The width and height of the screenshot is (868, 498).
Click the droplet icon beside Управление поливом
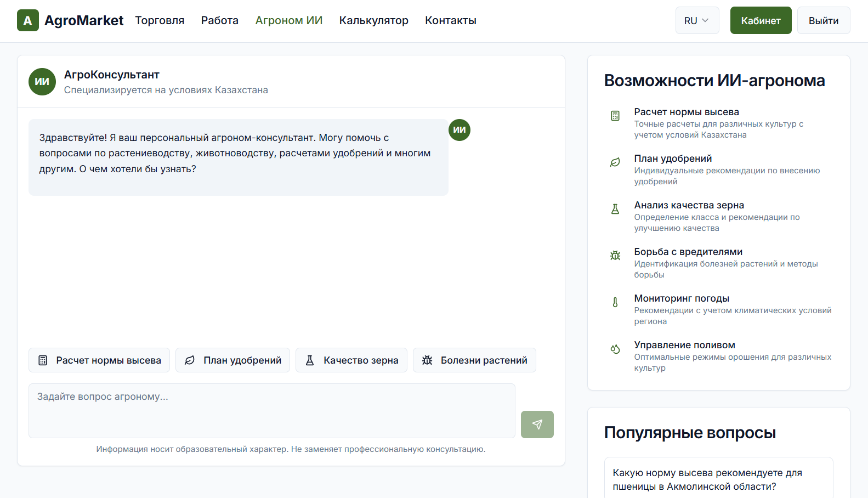[615, 349]
